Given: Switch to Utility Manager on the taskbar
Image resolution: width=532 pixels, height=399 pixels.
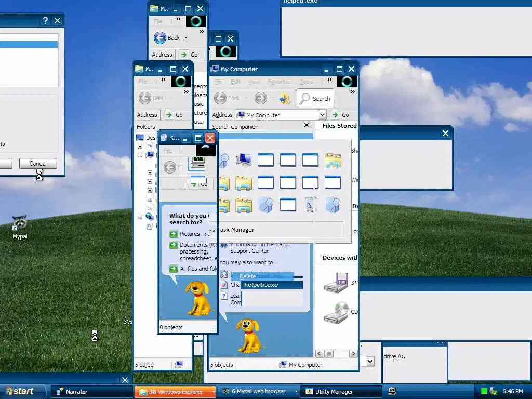Looking at the screenshot, I should (341, 392).
